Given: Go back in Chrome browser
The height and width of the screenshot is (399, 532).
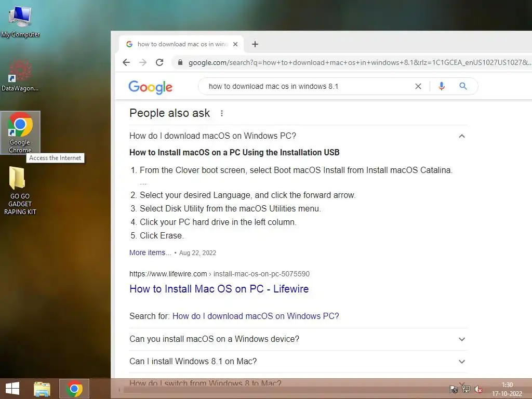Looking at the screenshot, I should [126, 62].
